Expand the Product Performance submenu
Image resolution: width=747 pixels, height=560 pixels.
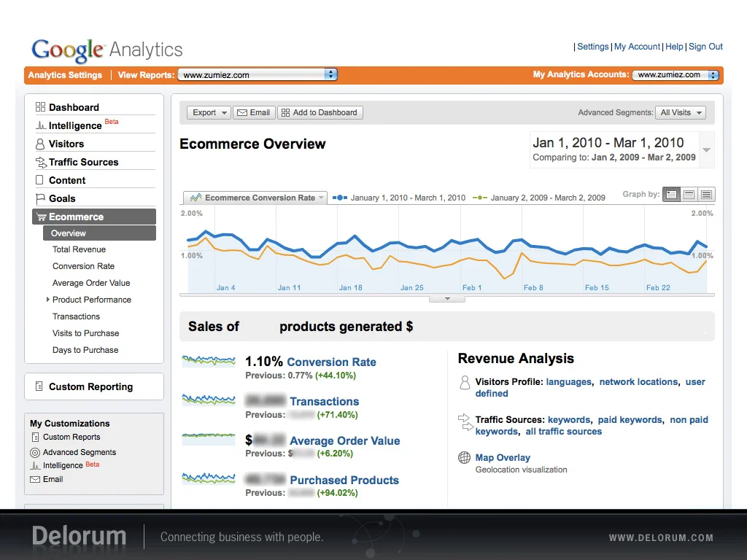[x=47, y=300]
